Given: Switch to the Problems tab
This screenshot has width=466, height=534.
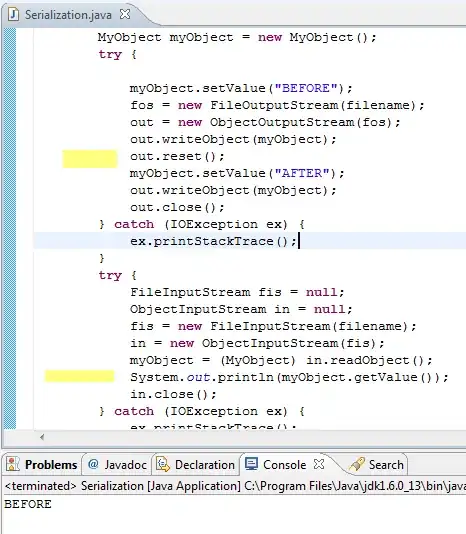Looking at the screenshot, I should point(42,465).
